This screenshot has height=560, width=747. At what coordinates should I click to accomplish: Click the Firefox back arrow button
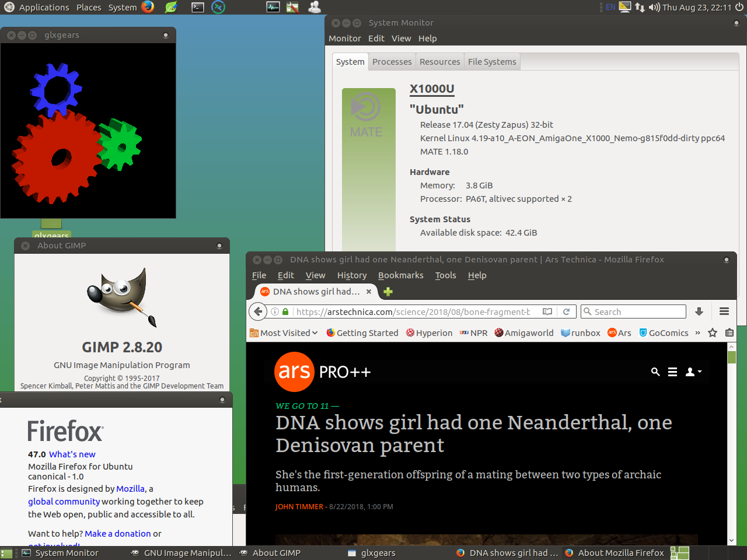[x=258, y=311]
